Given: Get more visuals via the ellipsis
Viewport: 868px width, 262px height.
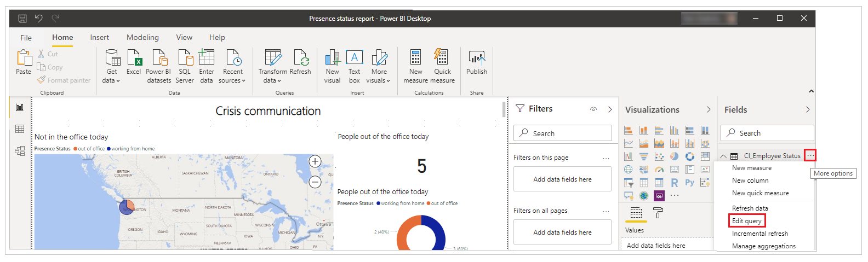Looking at the screenshot, I should 675,195.
